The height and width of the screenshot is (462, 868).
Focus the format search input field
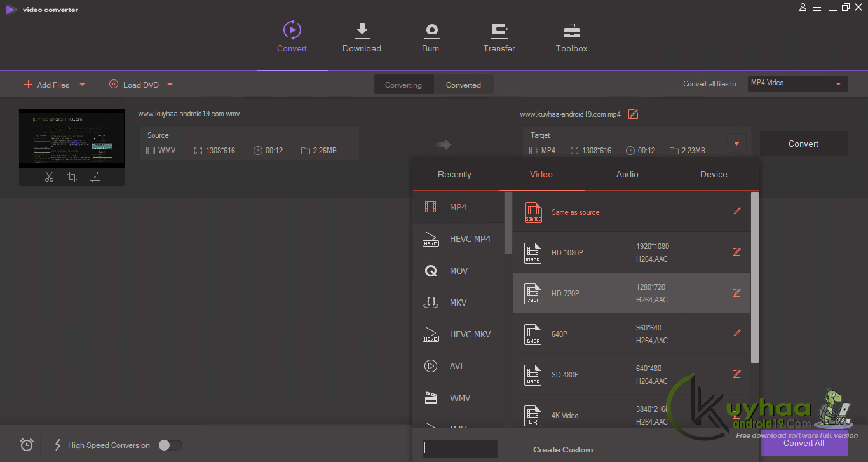point(461,449)
